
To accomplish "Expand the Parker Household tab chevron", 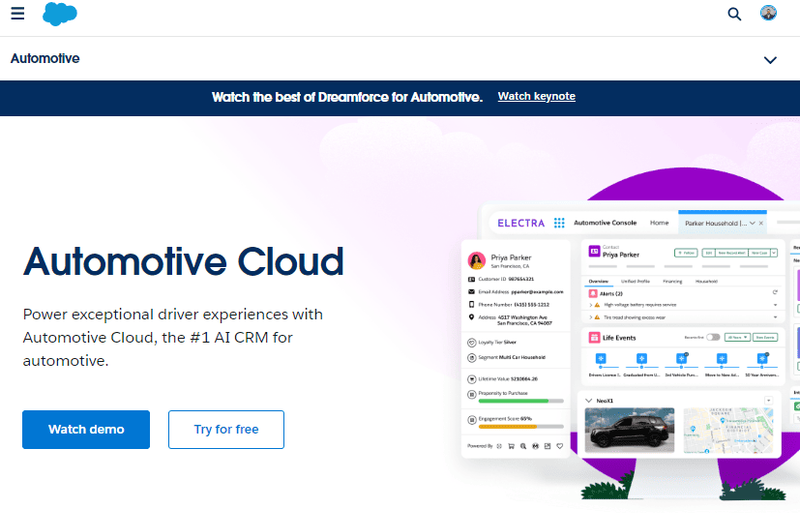I will pos(752,223).
